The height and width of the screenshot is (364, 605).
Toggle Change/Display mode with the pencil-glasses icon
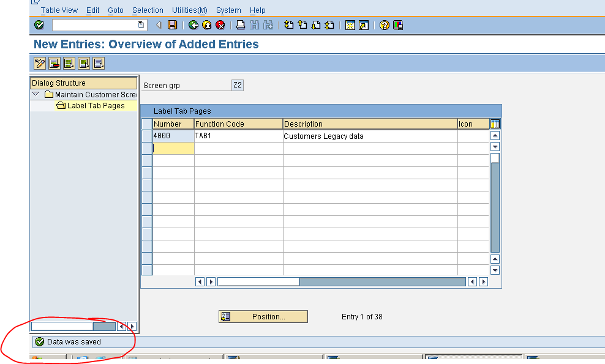[x=39, y=63]
